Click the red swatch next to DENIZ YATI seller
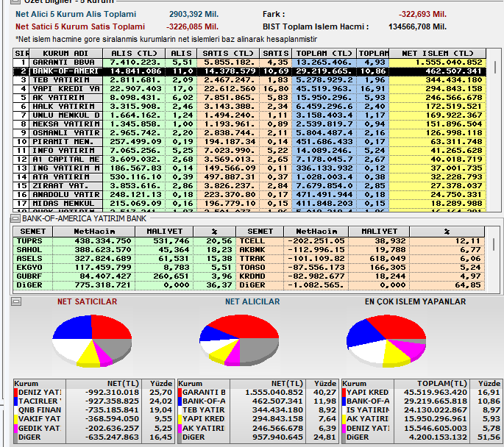Image resolution: width=504 pixels, height=447 pixels. tap(15, 393)
